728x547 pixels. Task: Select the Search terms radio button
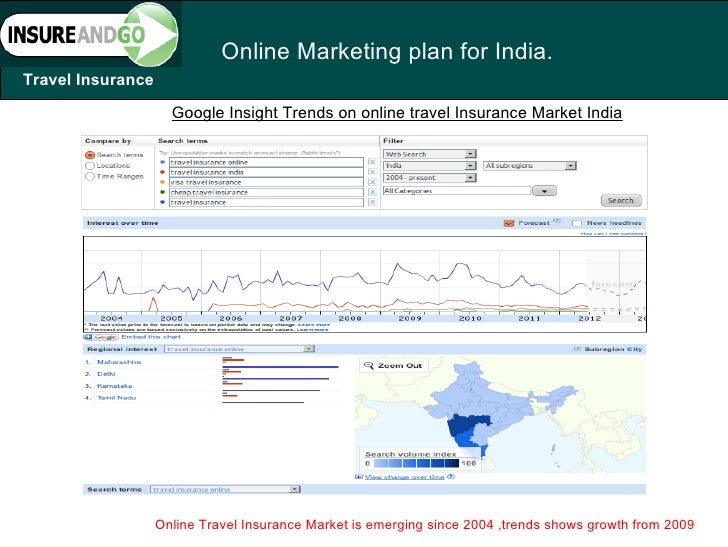point(90,155)
